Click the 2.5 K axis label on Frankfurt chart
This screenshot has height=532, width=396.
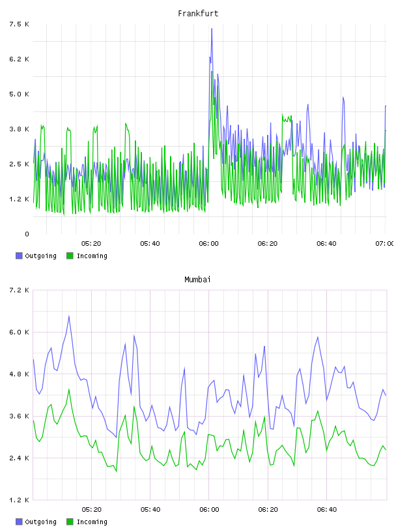pyautogui.click(x=20, y=164)
